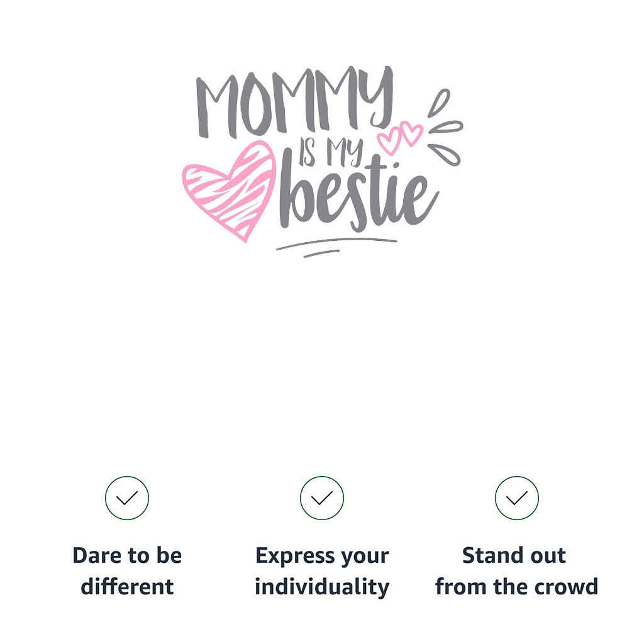
Task: Click the word "MOMMY" in the graphic
Action: click(x=296, y=104)
